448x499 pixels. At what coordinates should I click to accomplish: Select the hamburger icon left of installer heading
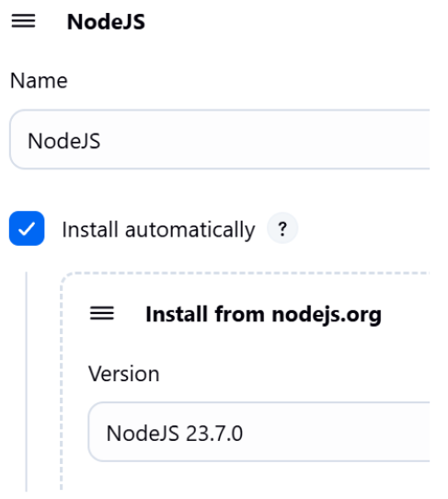(x=102, y=313)
